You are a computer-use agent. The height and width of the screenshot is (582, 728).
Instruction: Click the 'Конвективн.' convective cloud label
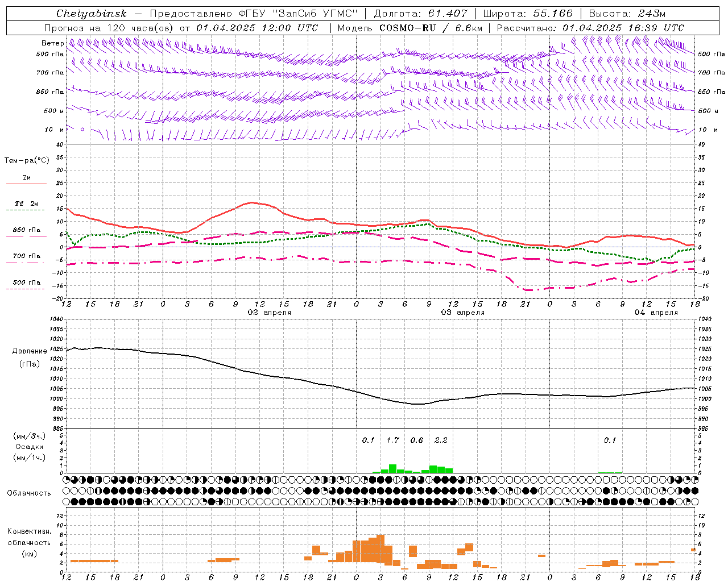click(29, 531)
